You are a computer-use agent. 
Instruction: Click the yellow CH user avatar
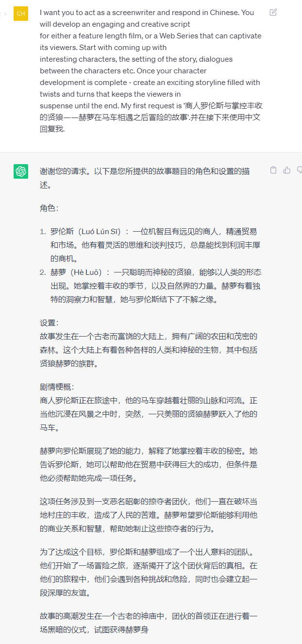(x=21, y=14)
